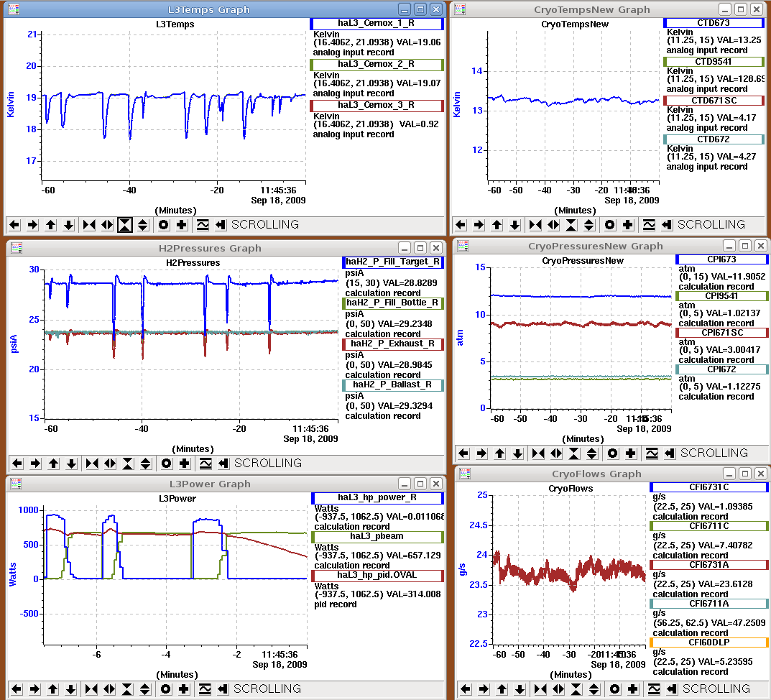
Task: Click the plus icon in CryoPressuresNew Graph toolbar
Action: point(631,453)
